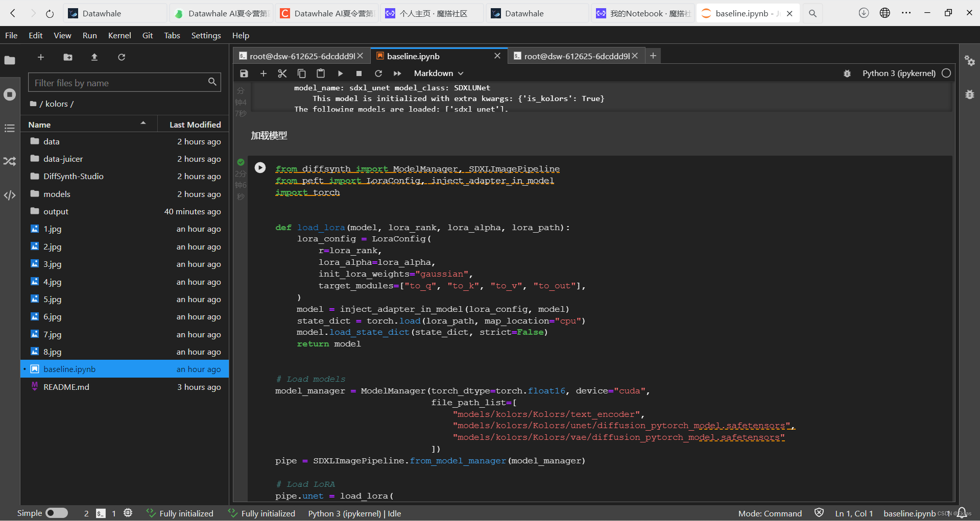The height and width of the screenshot is (521, 980).
Task: Insert a cell below with the plus icon
Action: pyautogui.click(x=264, y=73)
